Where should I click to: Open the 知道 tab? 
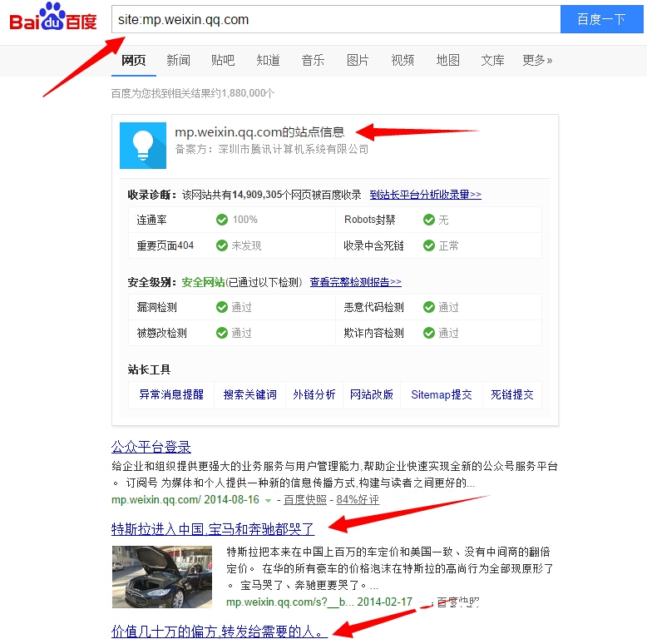point(269,60)
